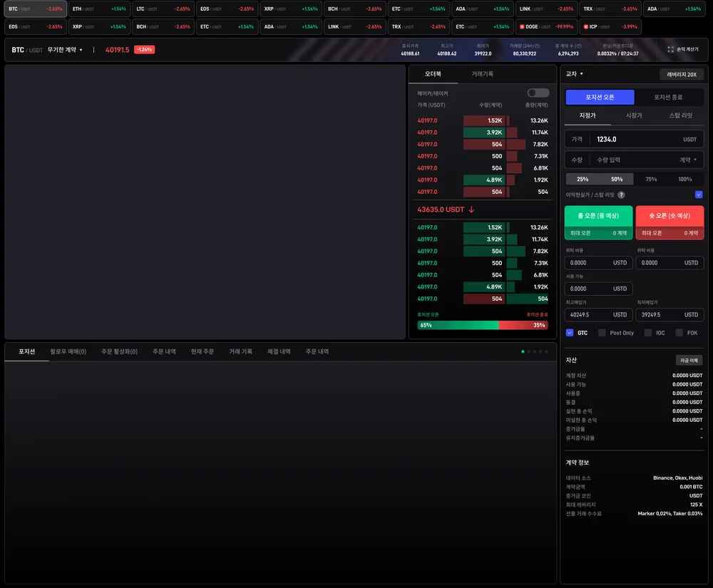Click the help question mark beside 이익현실가/스탑 리밋
The image size is (713, 588).
tap(621, 195)
